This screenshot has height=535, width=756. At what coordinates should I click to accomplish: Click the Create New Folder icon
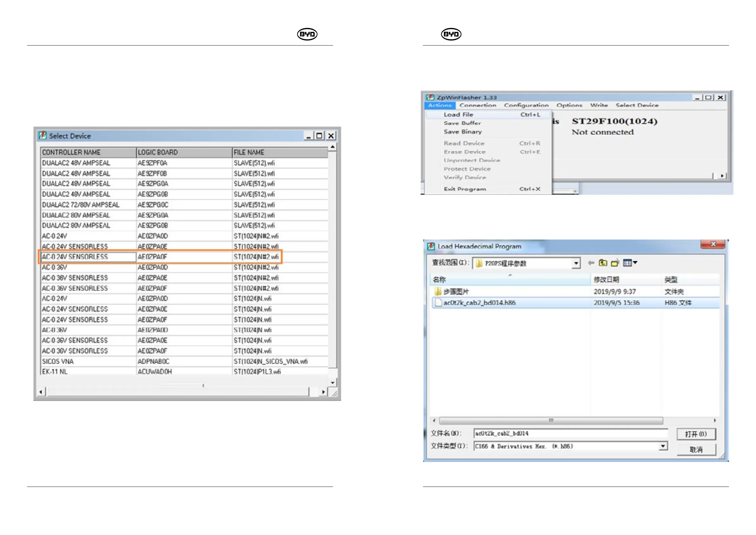[615, 263]
